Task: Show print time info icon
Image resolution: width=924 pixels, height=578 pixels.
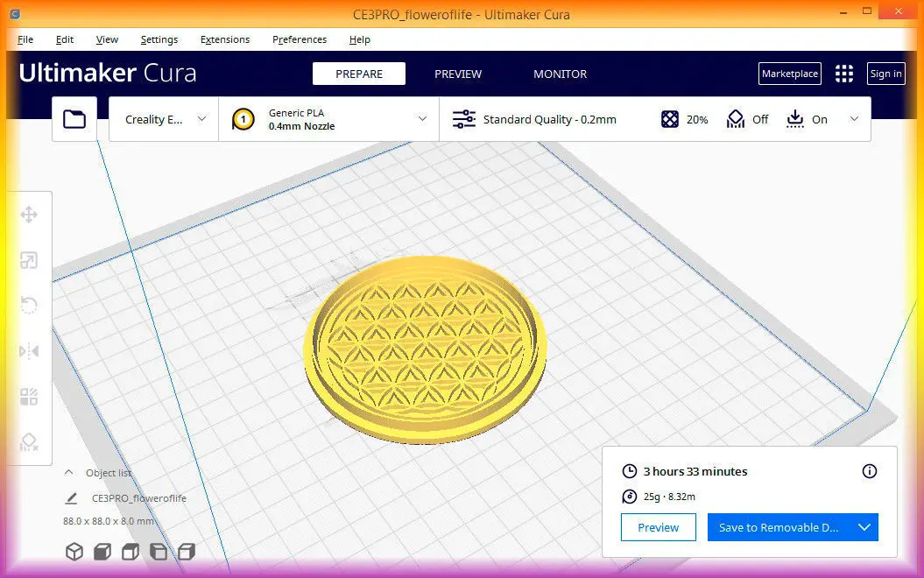Action: coord(869,471)
